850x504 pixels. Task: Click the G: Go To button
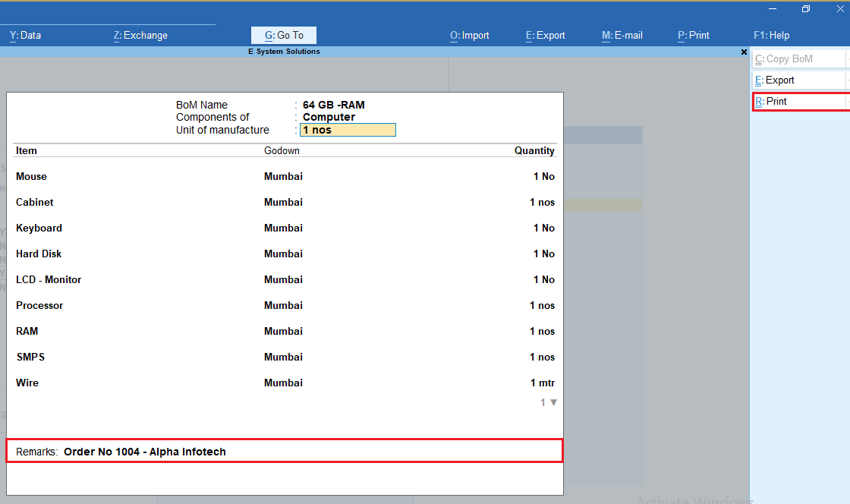[283, 35]
